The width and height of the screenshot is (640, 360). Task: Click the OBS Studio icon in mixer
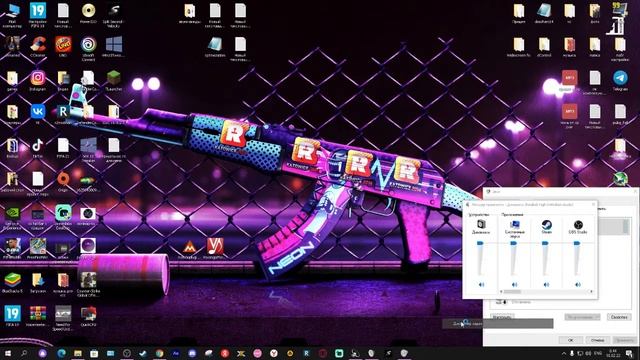click(x=578, y=224)
